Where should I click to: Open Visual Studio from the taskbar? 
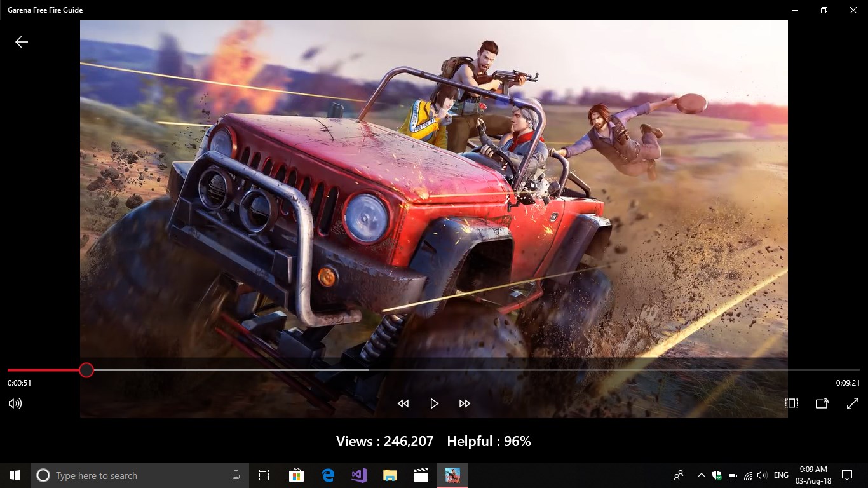pos(359,475)
